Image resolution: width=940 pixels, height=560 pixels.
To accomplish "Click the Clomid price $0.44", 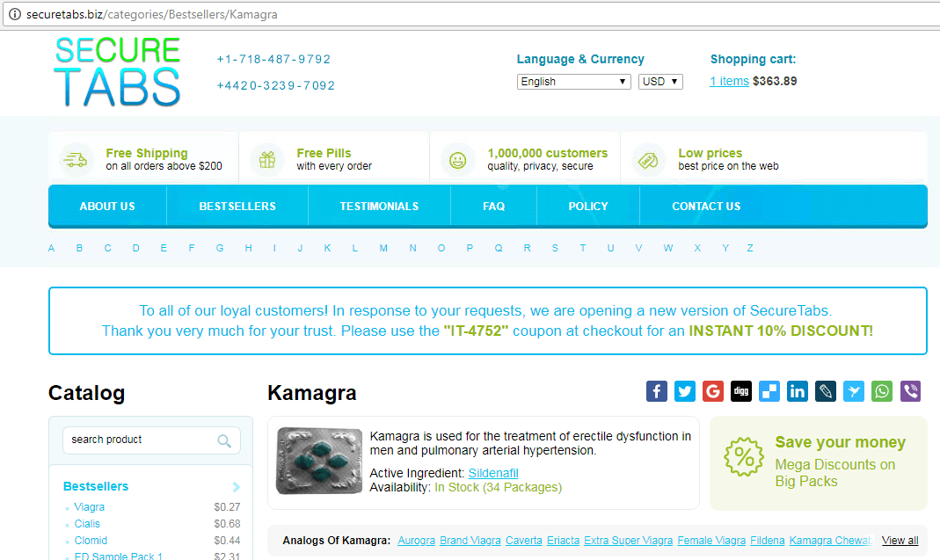I will click(227, 540).
